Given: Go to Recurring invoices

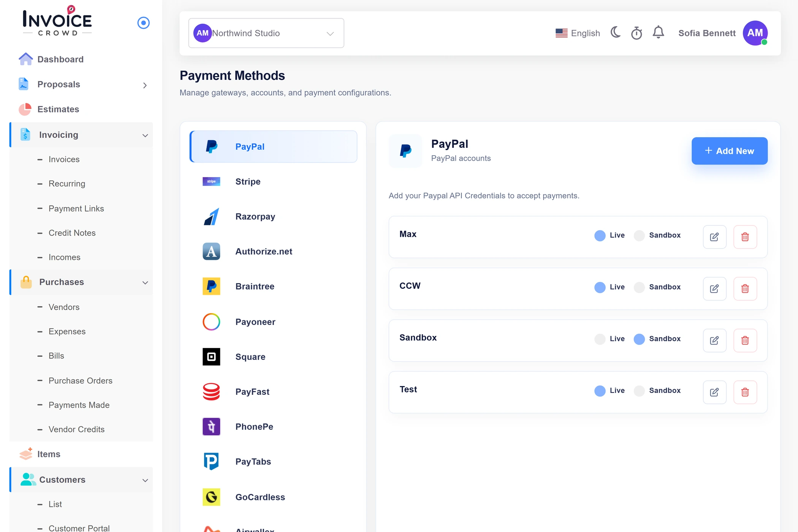Looking at the screenshot, I should 67,184.
